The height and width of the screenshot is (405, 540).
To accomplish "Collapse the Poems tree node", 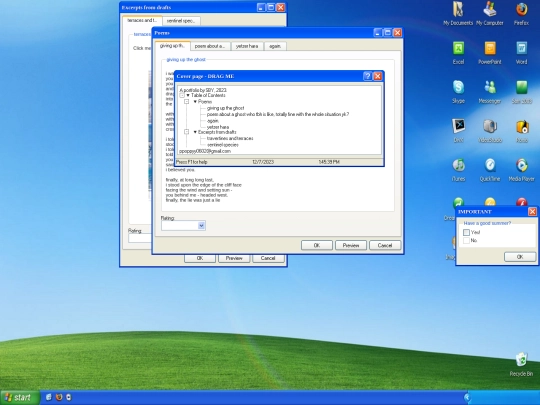I will (186, 102).
